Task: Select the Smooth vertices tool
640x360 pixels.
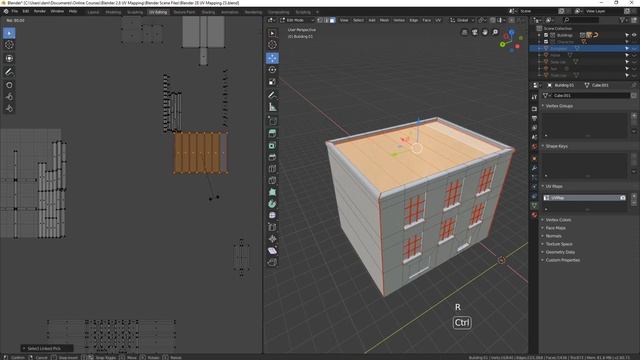Action: coord(272,215)
